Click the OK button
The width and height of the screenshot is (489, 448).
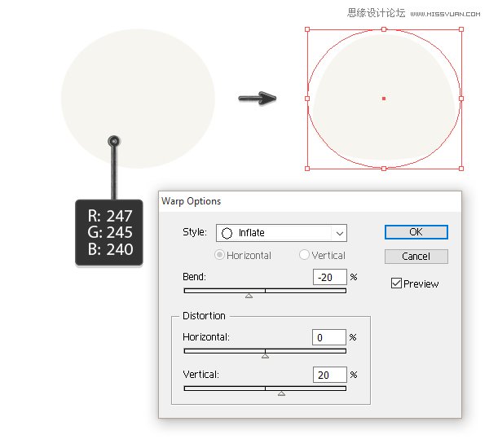coord(416,232)
